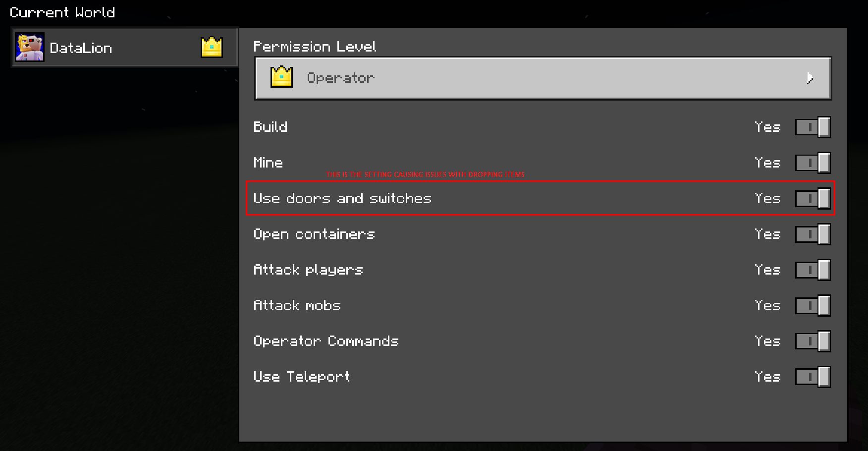Expand the Operator dropdown arrow
This screenshot has width=868, height=451.
tap(810, 78)
